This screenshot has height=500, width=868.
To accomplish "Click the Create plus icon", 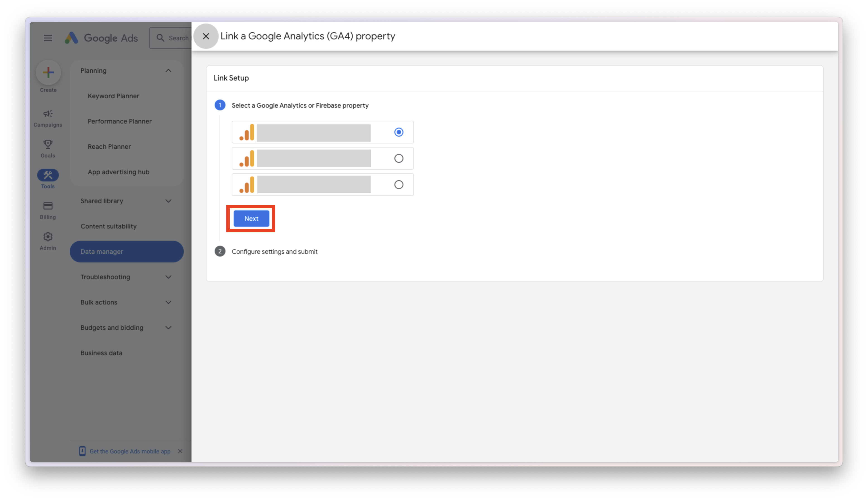I will pyautogui.click(x=48, y=72).
